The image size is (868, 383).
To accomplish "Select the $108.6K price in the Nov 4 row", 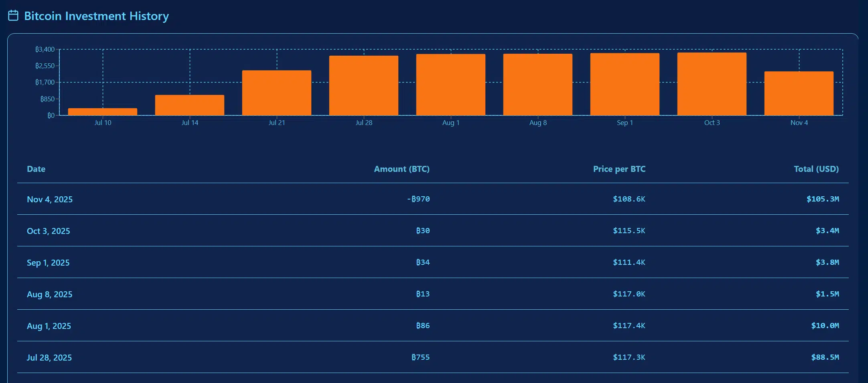I will pyautogui.click(x=629, y=199).
